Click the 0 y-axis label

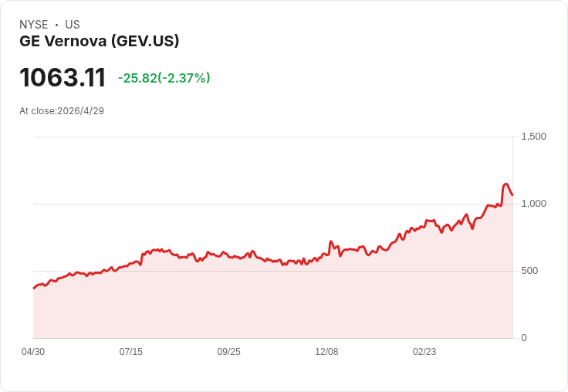524,338
